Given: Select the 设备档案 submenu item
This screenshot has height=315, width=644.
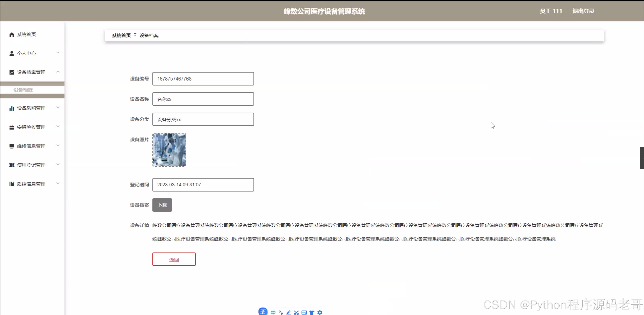Looking at the screenshot, I should pos(23,90).
